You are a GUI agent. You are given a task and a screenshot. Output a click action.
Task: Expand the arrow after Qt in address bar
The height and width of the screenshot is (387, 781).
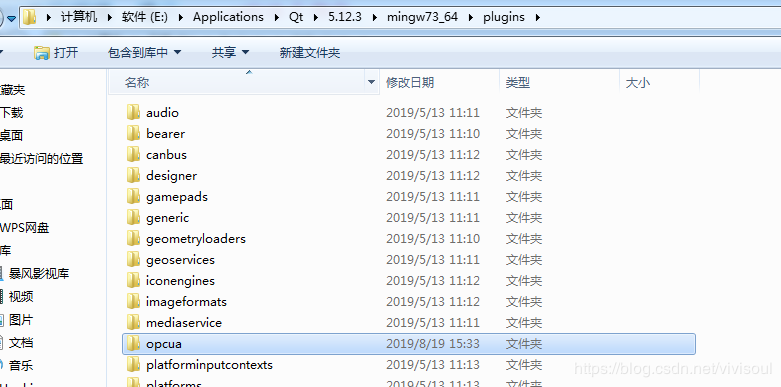point(316,17)
